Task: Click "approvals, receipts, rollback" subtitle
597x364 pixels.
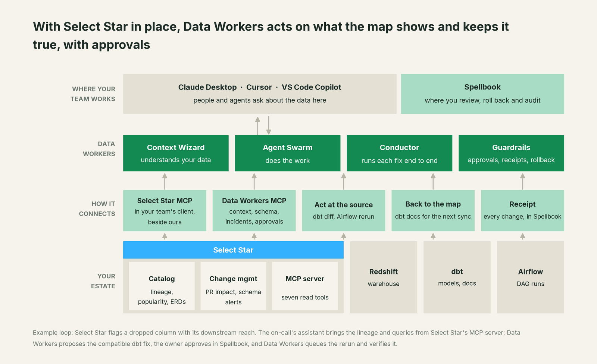Action: coord(511,160)
